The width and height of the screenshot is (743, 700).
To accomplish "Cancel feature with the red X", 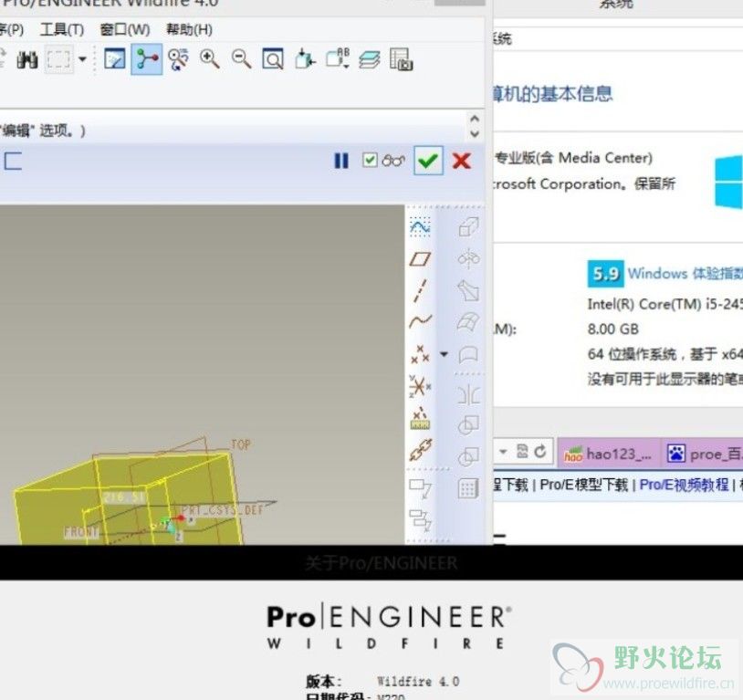I will [462, 162].
